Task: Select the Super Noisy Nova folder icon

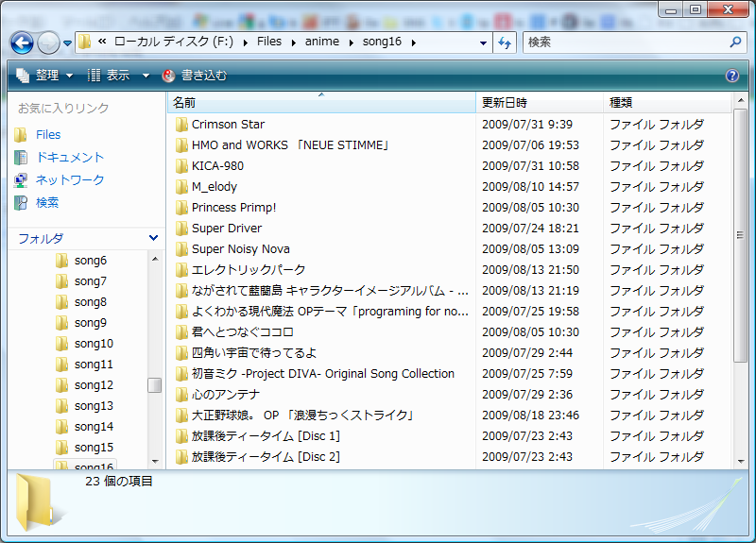Action: coord(181,248)
